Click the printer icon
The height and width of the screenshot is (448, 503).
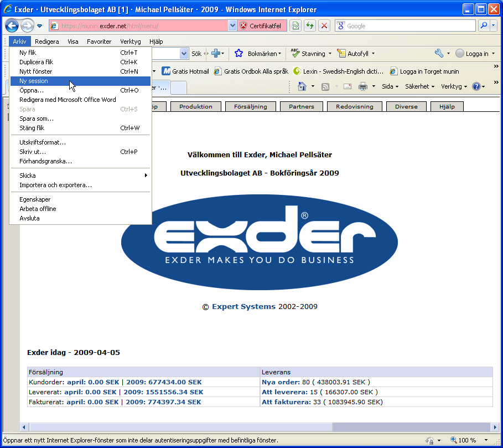[x=363, y=86]
